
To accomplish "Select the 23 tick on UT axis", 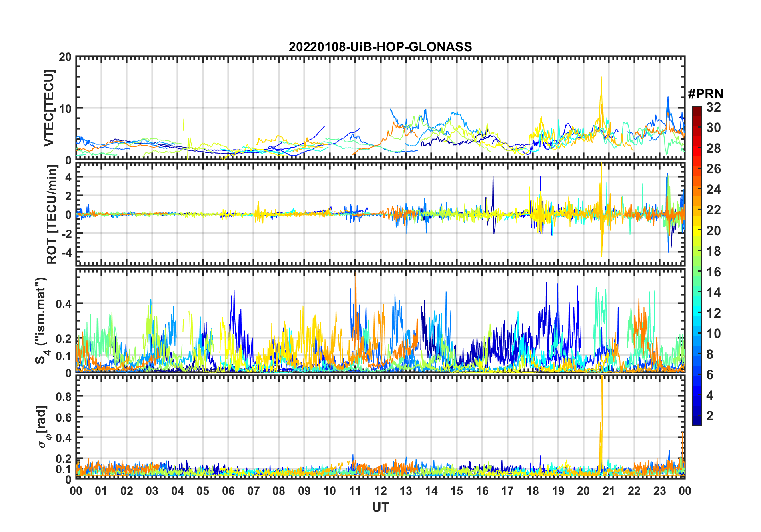I will point(660,491).
